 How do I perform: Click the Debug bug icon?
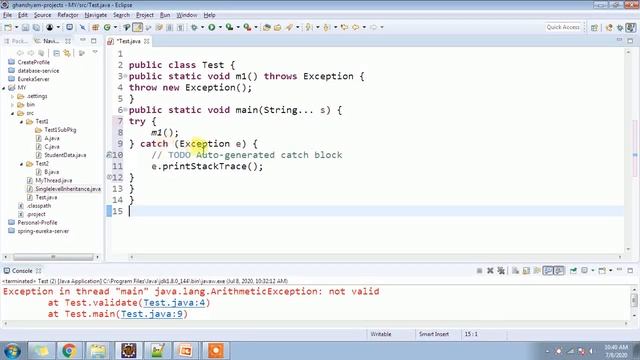click(x=194, y=27)
